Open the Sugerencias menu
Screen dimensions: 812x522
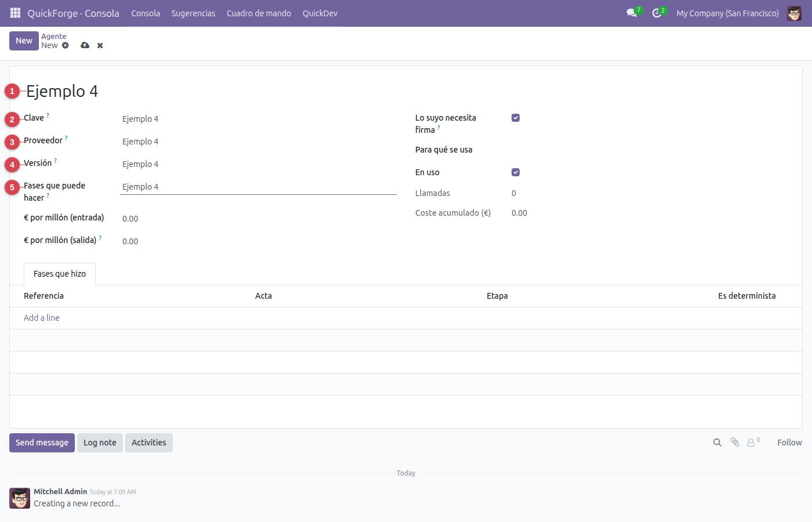193,13
